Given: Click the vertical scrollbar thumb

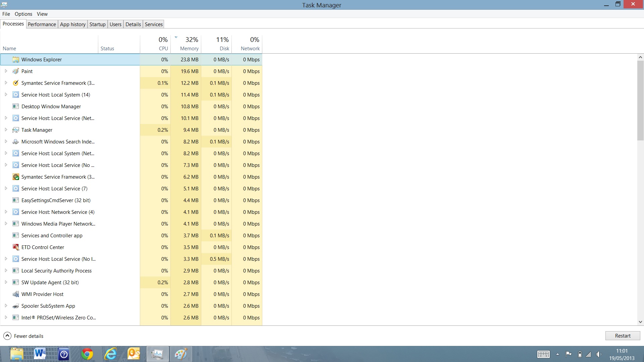Looking at the screenshot, I should (640, 101).
